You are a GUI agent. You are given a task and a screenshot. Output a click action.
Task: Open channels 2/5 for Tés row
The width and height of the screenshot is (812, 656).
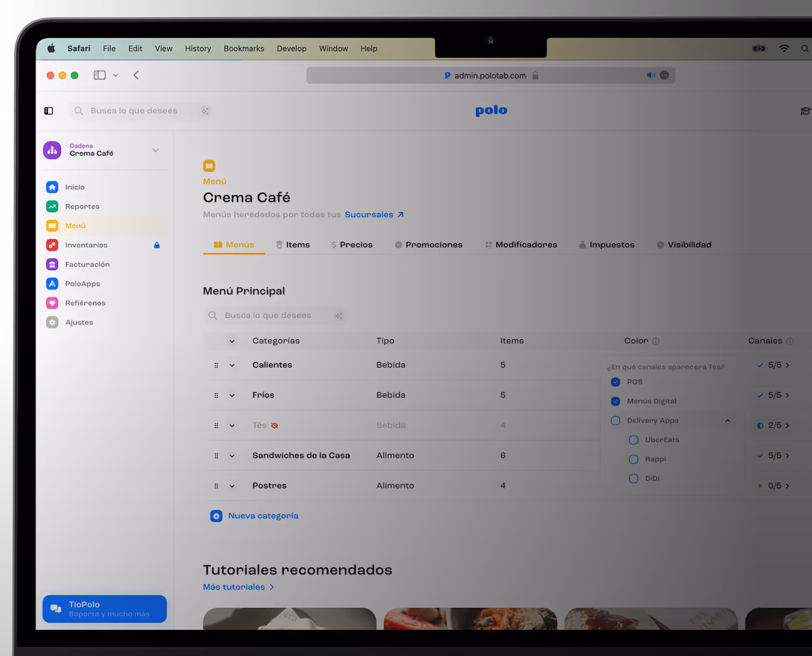[773, 425]
